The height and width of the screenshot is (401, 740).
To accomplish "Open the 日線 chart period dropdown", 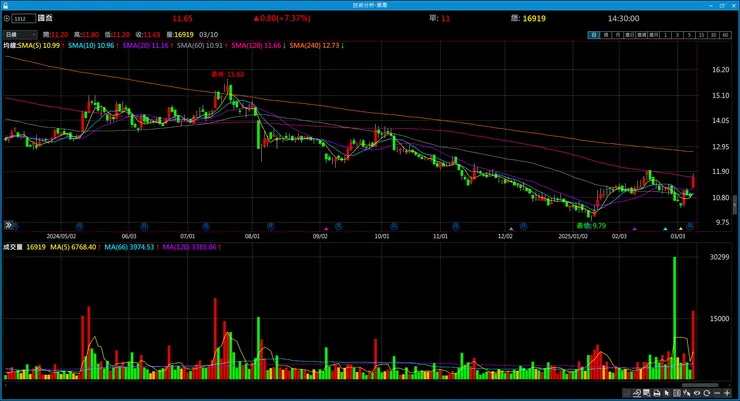I will pos(20,34).
